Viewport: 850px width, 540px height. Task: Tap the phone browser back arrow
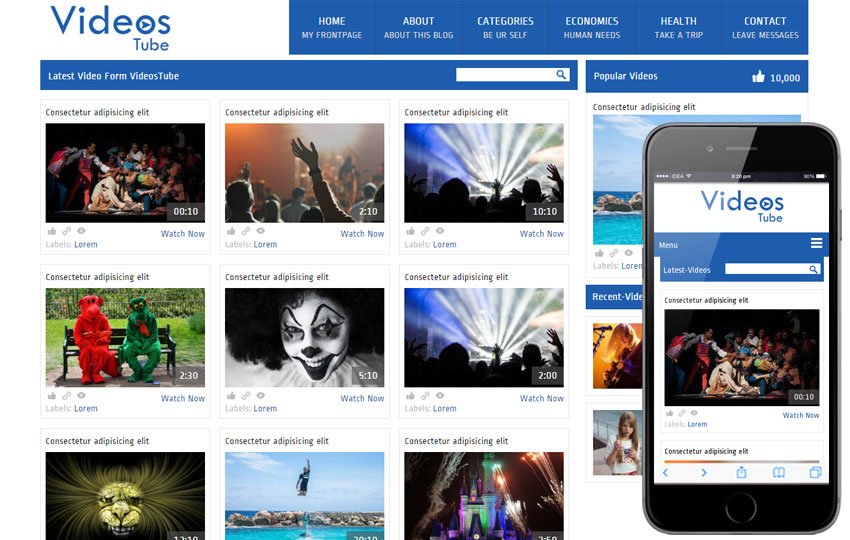pyautogui.click(x=666, y=473)
